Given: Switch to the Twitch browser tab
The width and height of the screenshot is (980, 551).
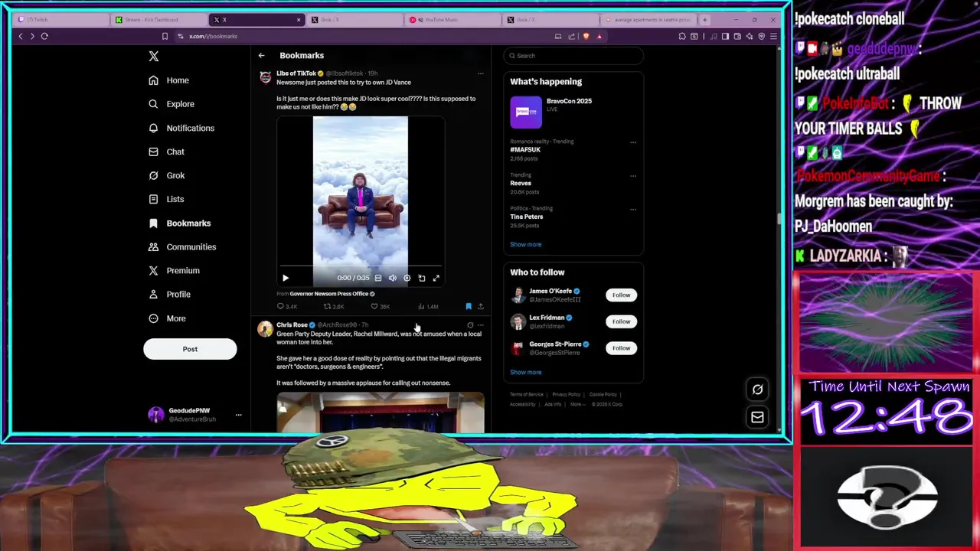Looking at the screenshot, I should (x=61, y=20).
